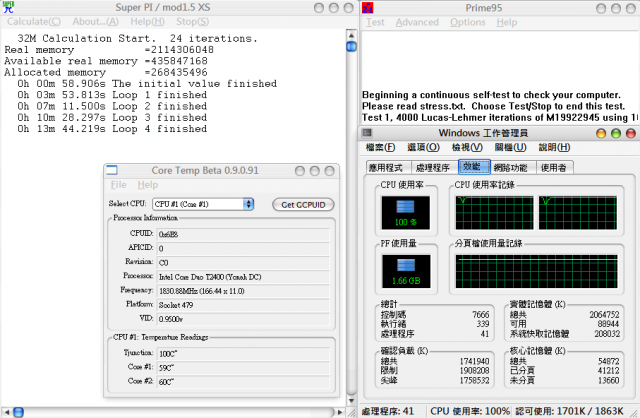Click the VID field 0.9500v

(x=243, y=319)
